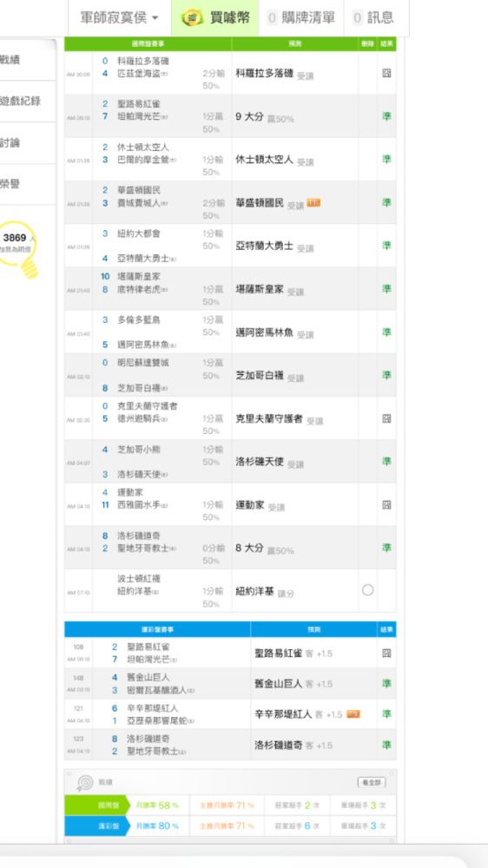Click the 休士頓太空人 受讓 prediction
This screenshot has width=488, height=868.
click(x=274, y=160)
